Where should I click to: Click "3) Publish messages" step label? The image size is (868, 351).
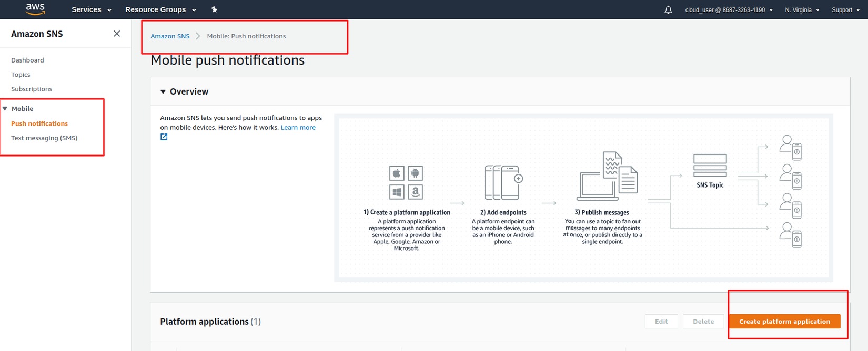(602, 212)
